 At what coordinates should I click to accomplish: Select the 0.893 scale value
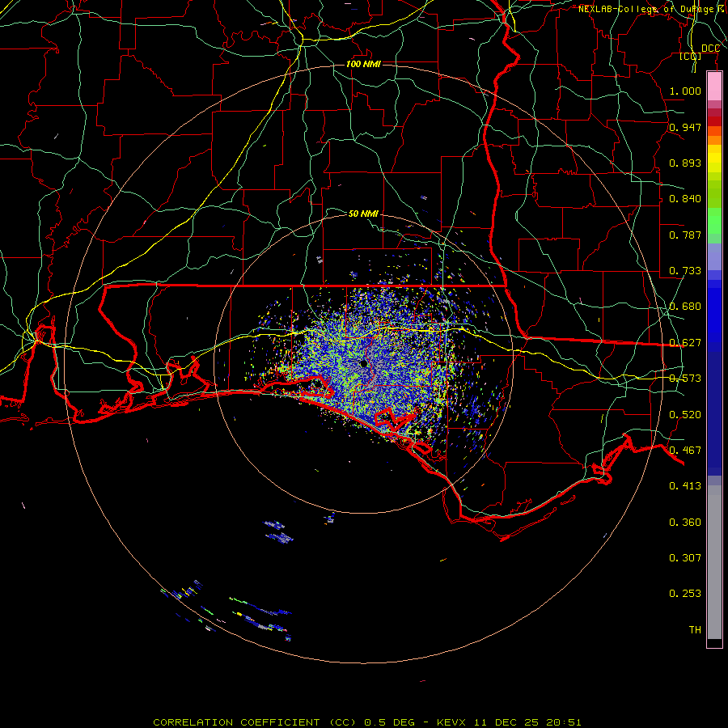[x=685, y=163]
